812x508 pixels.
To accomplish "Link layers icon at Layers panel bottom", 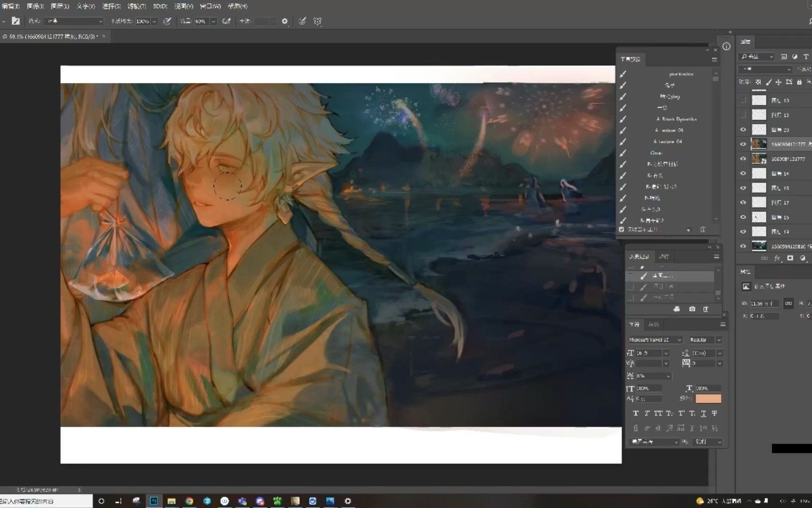I will click(765, 258).
